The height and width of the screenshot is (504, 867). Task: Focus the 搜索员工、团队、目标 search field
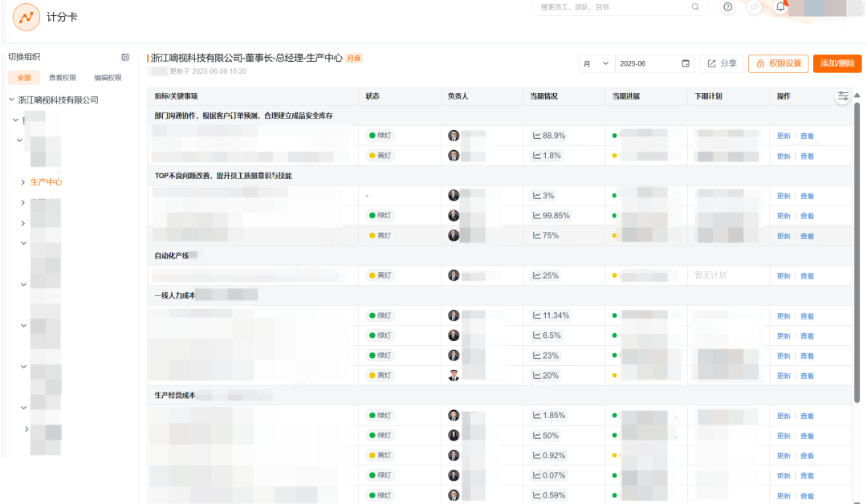(610, 7)
